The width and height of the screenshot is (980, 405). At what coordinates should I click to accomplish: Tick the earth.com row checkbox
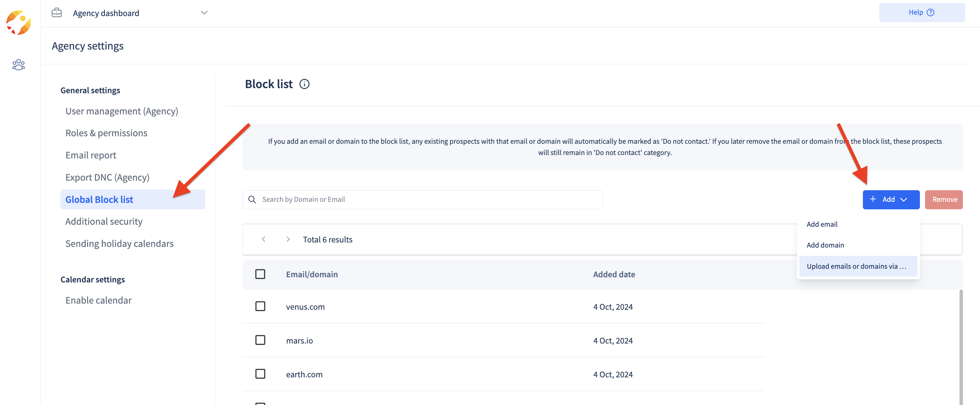[260, 374]
